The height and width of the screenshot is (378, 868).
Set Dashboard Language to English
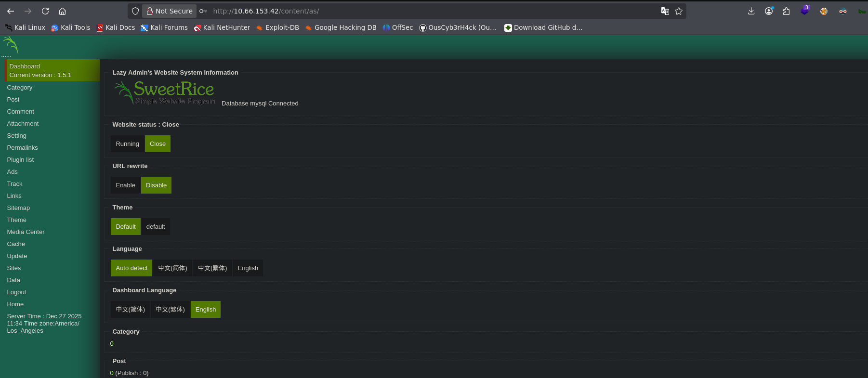[206, 310]
